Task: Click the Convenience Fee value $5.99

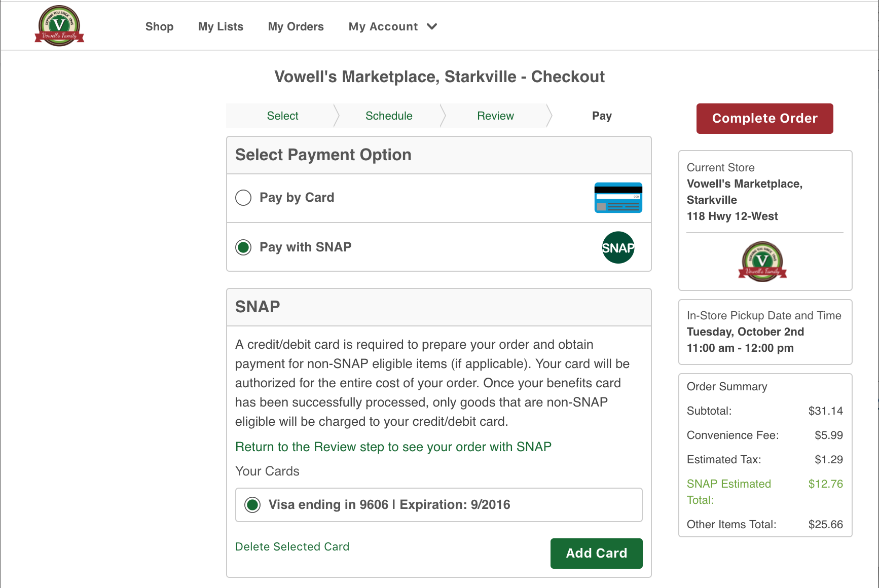Action: click(x=828, y=435)
